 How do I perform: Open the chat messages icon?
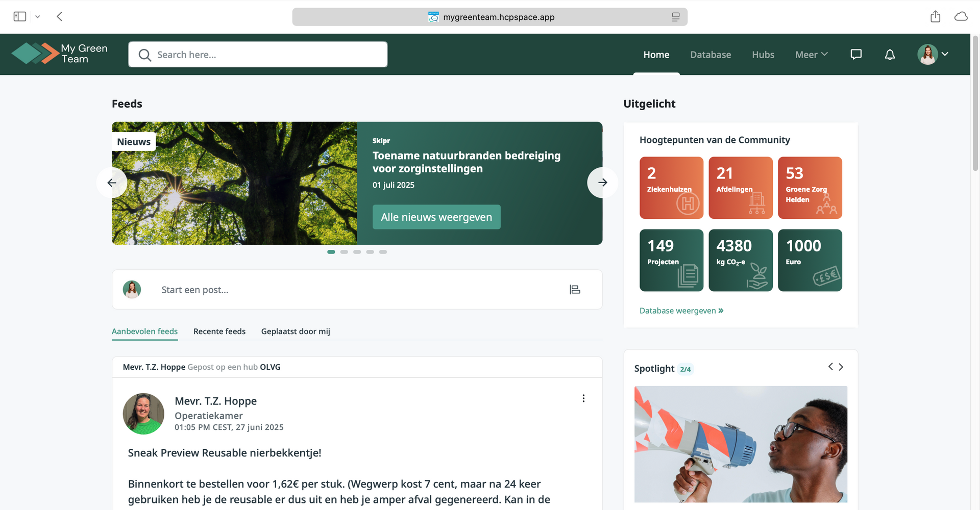coord(856,55)
